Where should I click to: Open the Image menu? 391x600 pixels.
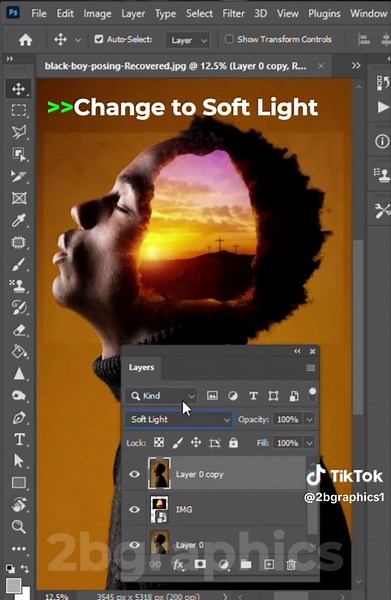(x=97, y=14)
